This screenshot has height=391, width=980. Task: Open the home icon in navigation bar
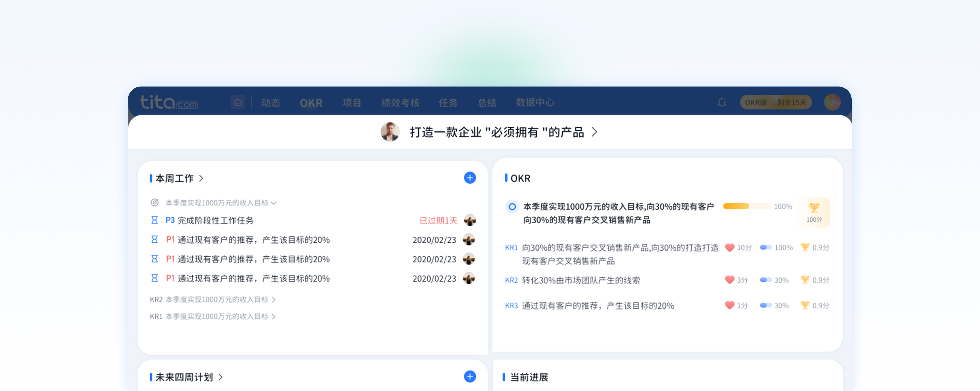point(238,102)
